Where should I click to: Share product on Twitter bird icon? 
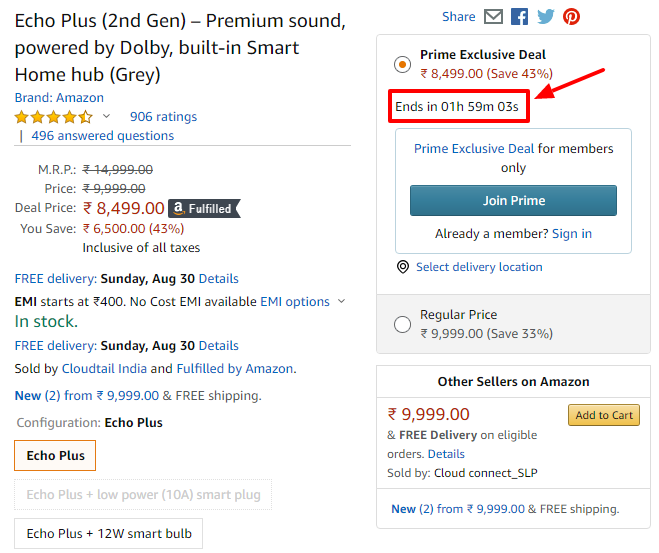point(546,17)
